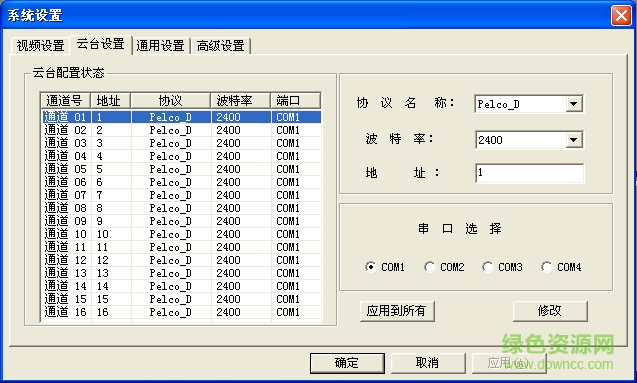
Task: Select row 通道 14 in list
Action: [182, 286]
